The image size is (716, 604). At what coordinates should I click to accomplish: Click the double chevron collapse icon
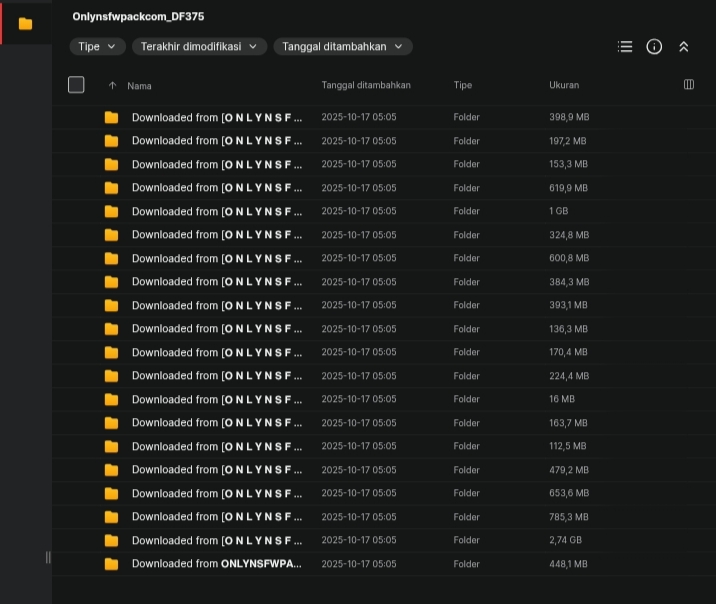(x=684, y=46)
